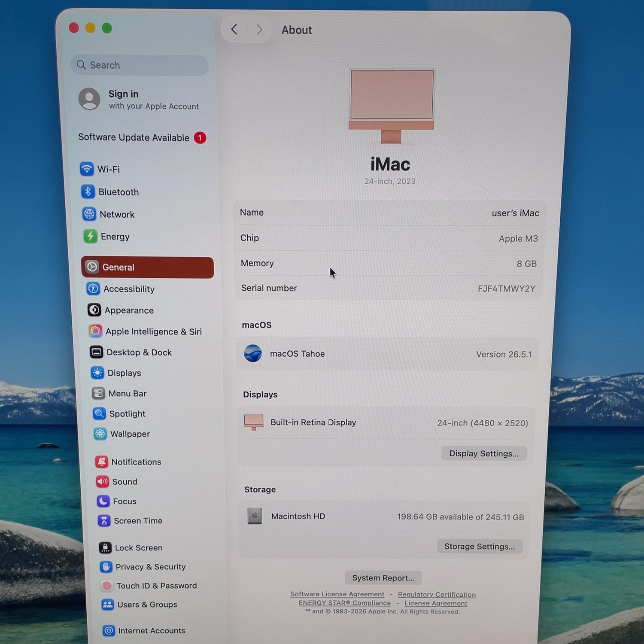Open Apple Intelligence & Siri icon
Image resolution: width=644 pixels, height=644 pixels.
click(95, 331)
